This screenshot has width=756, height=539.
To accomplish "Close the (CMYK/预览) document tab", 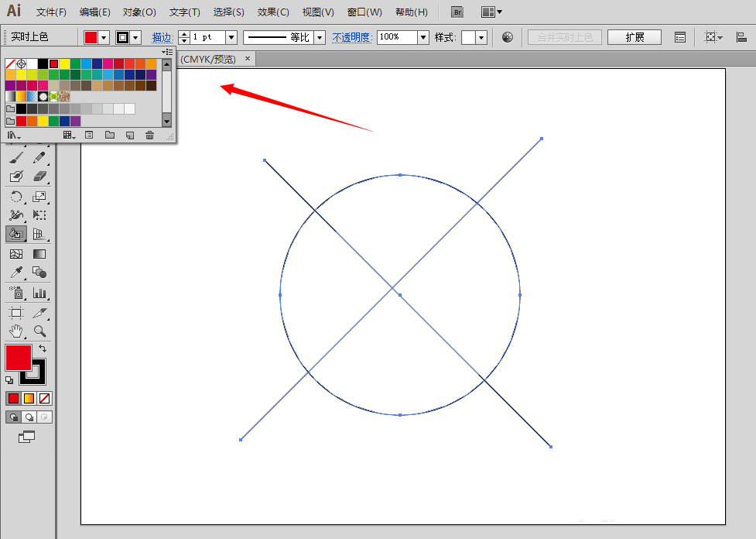I will pyautogui.click(x=248, y=58).
